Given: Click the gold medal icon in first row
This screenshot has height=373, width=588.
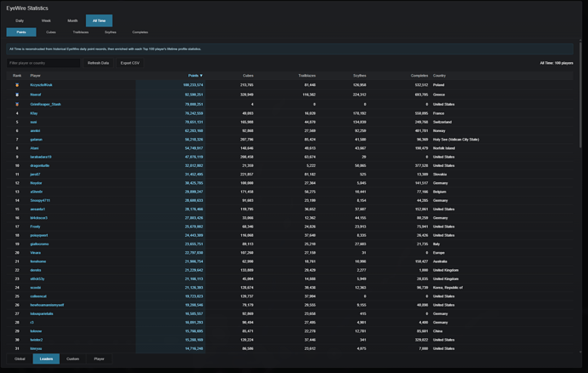Looking at the screenshot, I should tap(17, 85).
